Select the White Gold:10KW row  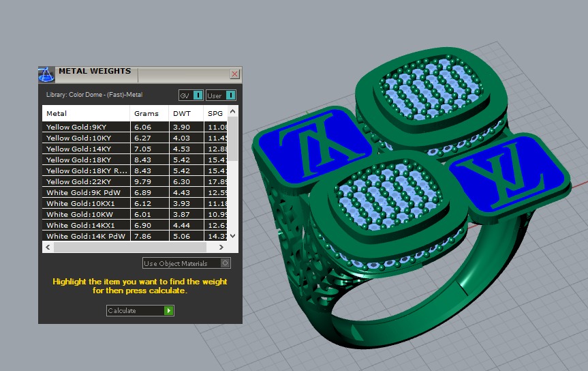(x=135, y=214)
